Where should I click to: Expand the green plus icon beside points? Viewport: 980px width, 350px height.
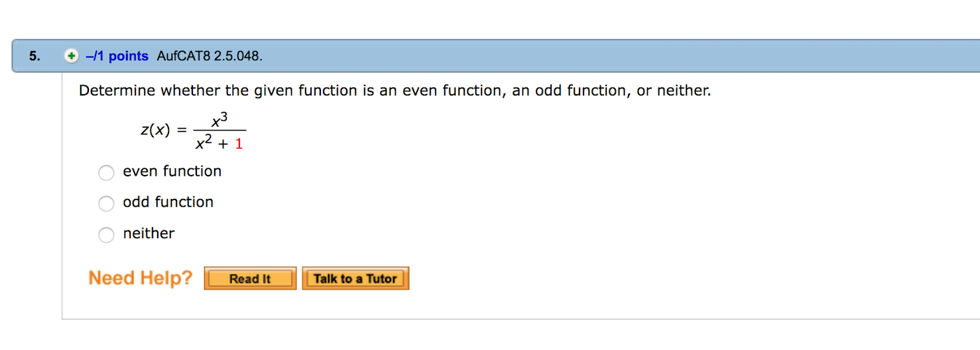point(71,56)
